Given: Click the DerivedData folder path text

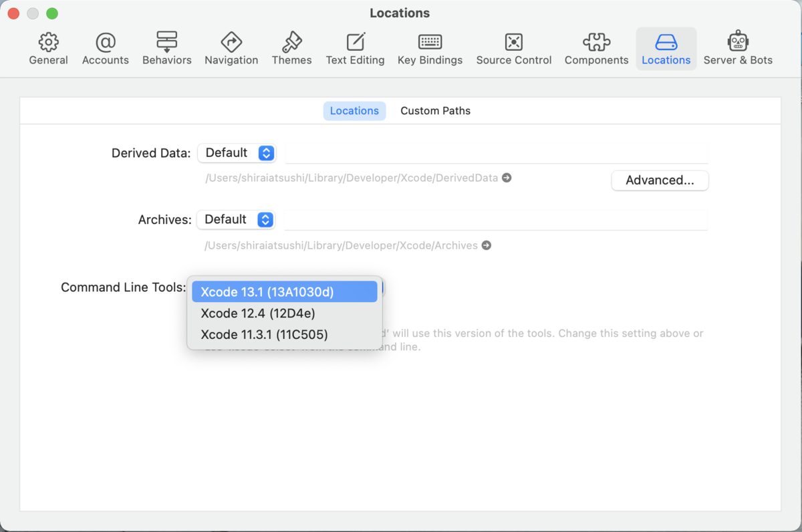Looking at the screenshot, I should 352,178.
